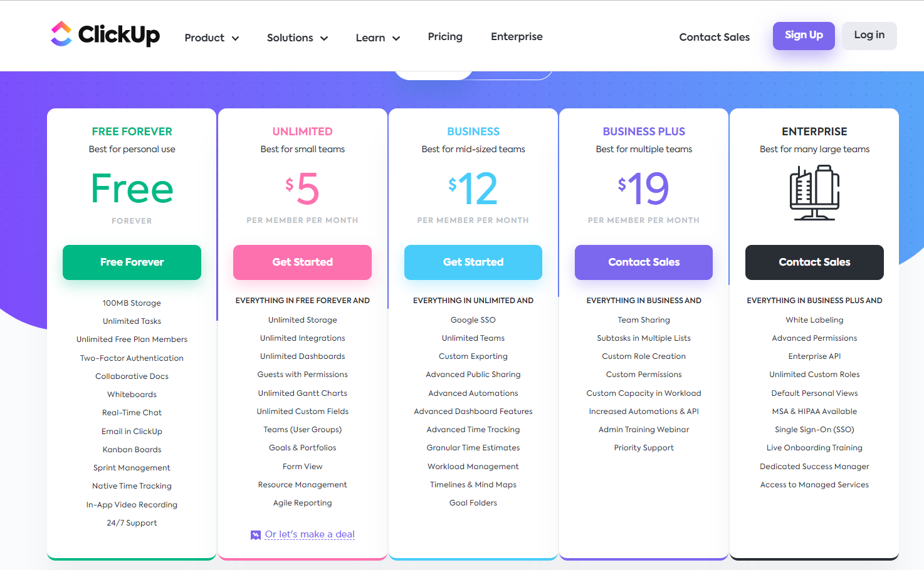Viewport: 924px width, 570px height.
Task: Click 'Whiteboards' feature
Action: (x=132, y=395)
